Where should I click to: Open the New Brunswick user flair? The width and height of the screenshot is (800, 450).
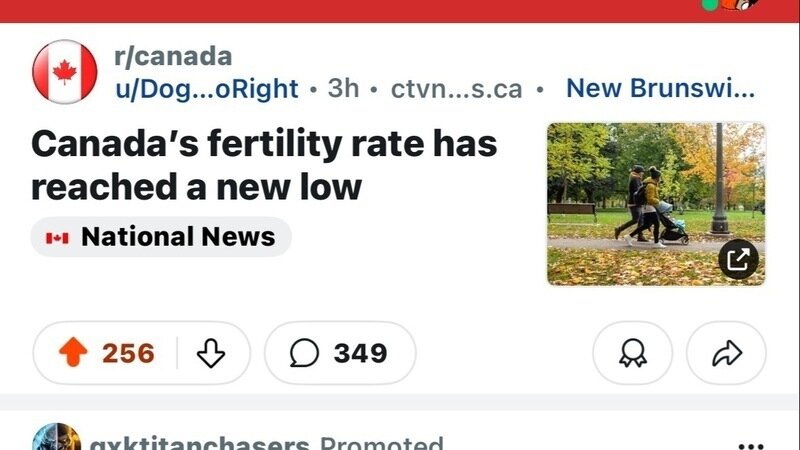(x=661, y=88)
